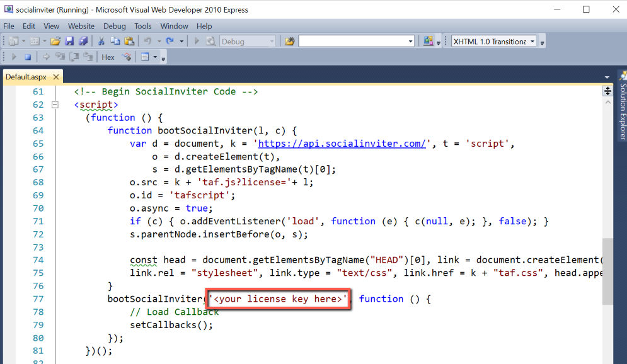Click the Step Into icon
Image resolution: width=627 pixels, height=364 pixels.
[x=60, y=57]
